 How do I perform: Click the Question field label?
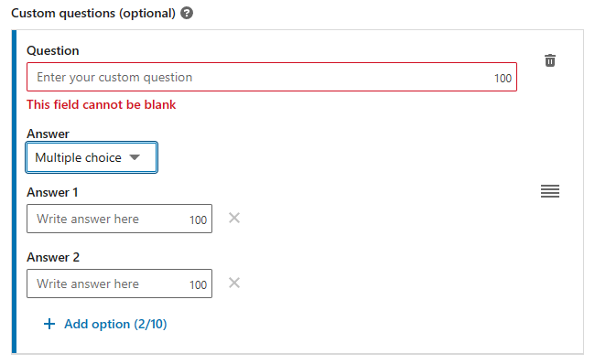(x=53, y=51)
